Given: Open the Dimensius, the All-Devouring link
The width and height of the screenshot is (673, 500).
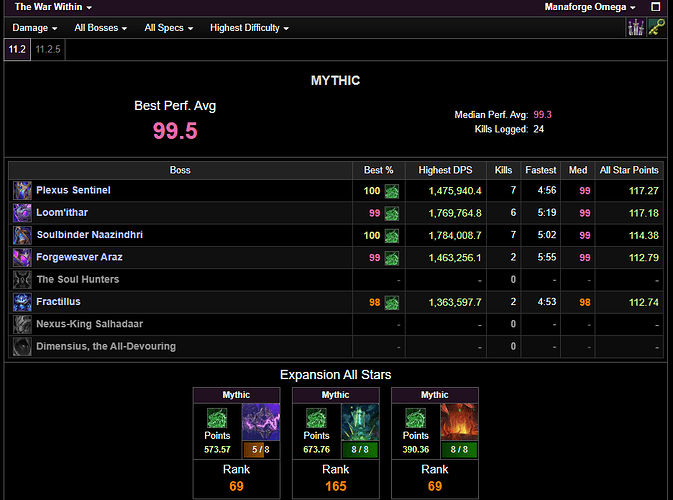Looking at the screenshot, I should coord(105,346).
